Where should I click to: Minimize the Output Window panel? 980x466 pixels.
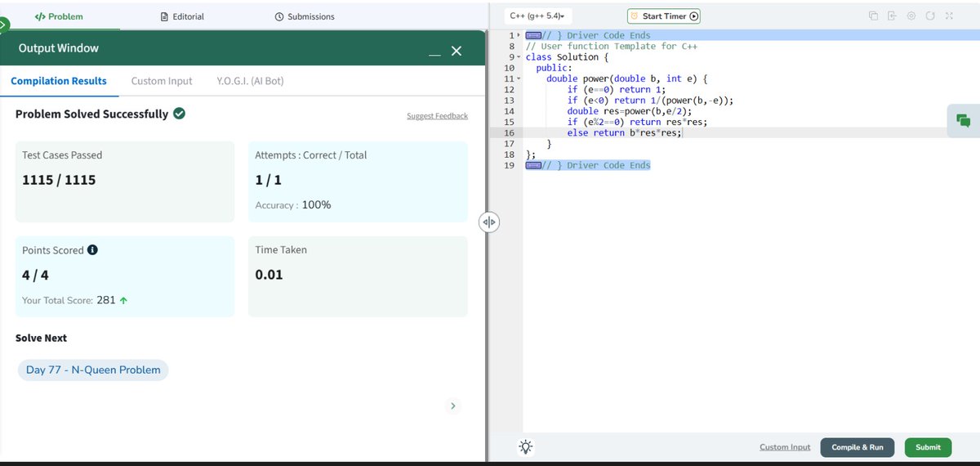435,53
